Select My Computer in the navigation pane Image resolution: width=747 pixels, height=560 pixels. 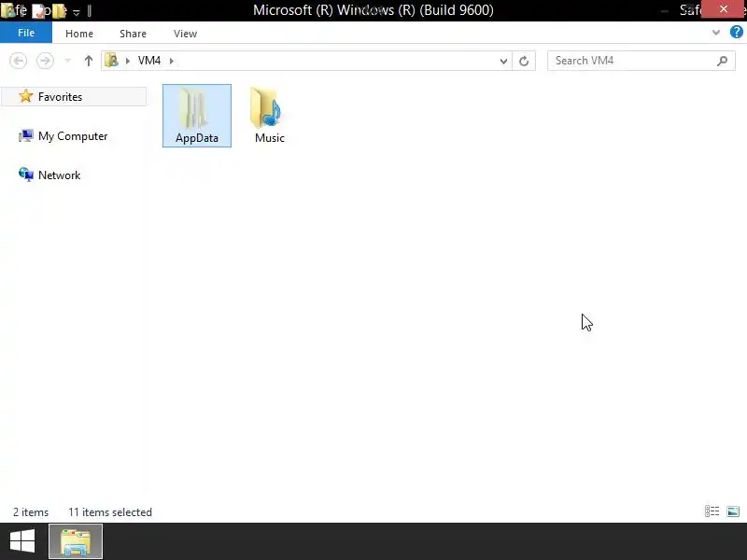(73, 136)
